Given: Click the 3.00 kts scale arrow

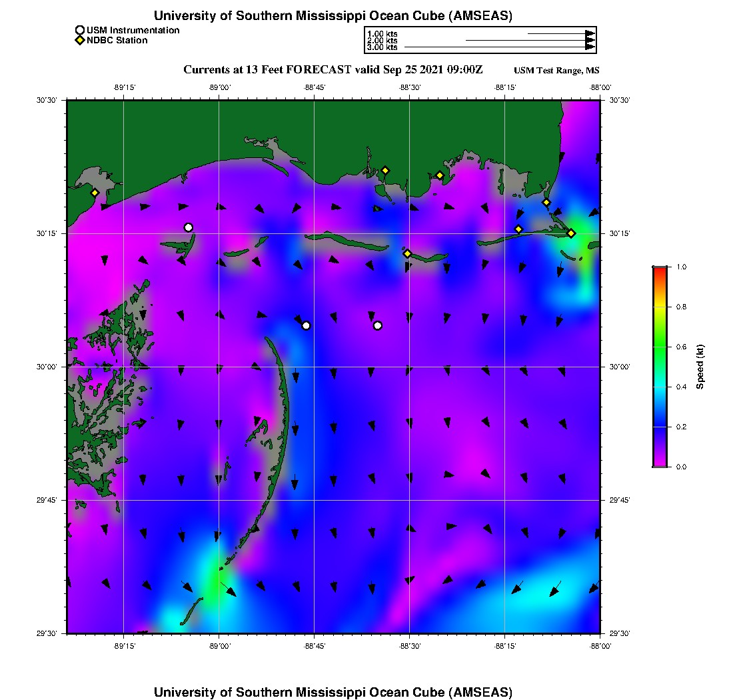Looking at the screenshot, I should click(x=500, y=47).
